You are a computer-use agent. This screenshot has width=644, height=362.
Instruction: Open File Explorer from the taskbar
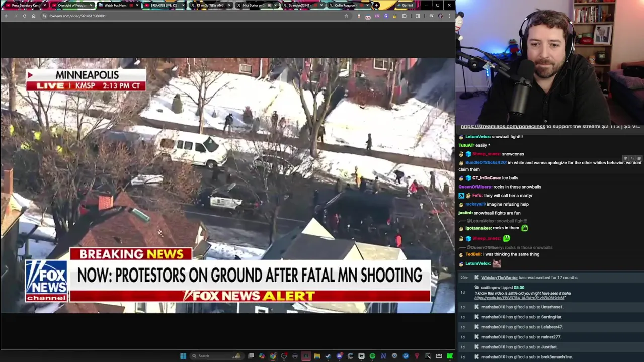coord(317,356)
